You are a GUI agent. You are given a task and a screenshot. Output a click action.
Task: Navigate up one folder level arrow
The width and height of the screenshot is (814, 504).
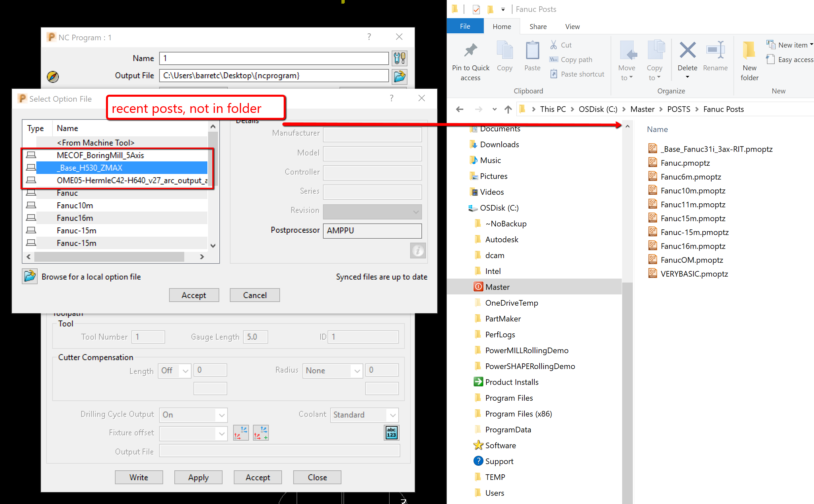[508, 109]
